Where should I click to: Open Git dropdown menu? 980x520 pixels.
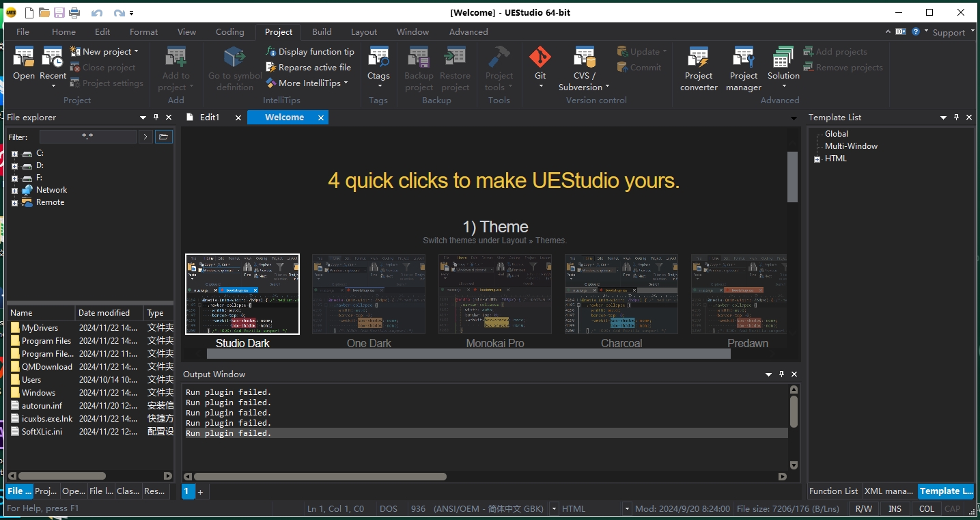click(540, 86)
